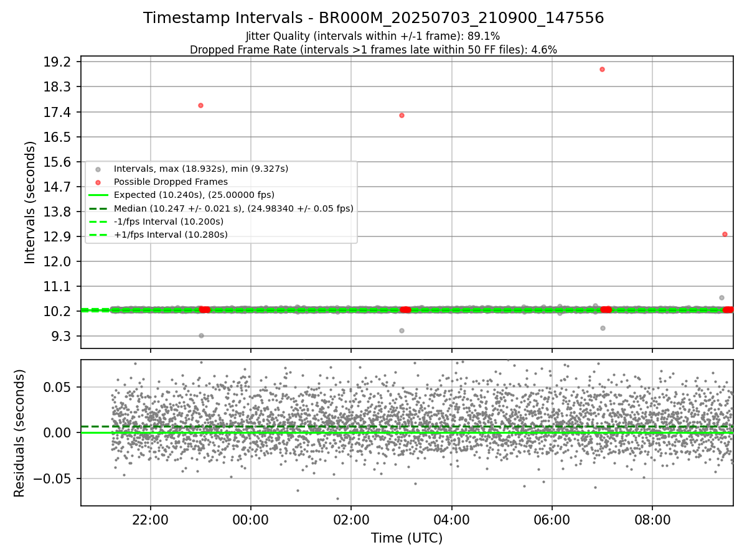Click the 12.9 y-axis tick label
The image size is (747, 560).
[x=59, y=236]
